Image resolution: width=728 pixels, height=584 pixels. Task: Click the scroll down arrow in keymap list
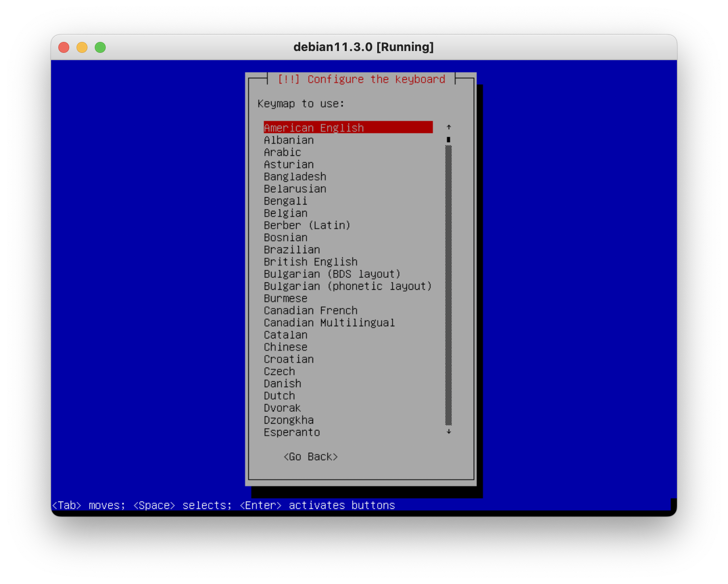449,431
